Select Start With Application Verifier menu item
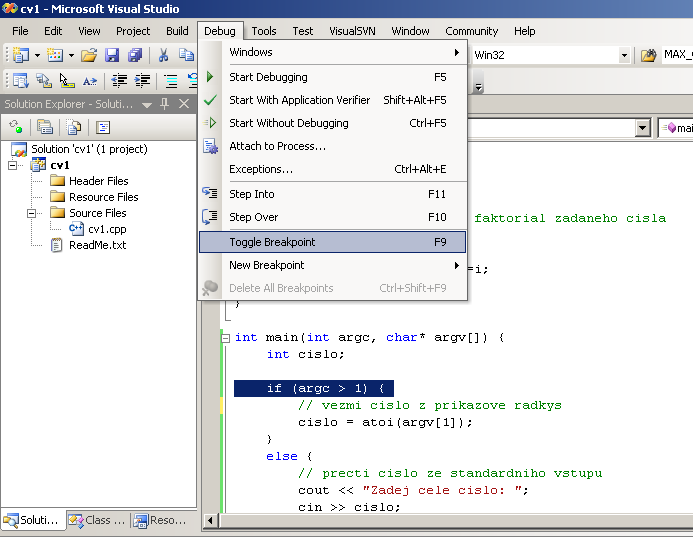The width and height of the screenshot is (693, 537). point(332,100)
